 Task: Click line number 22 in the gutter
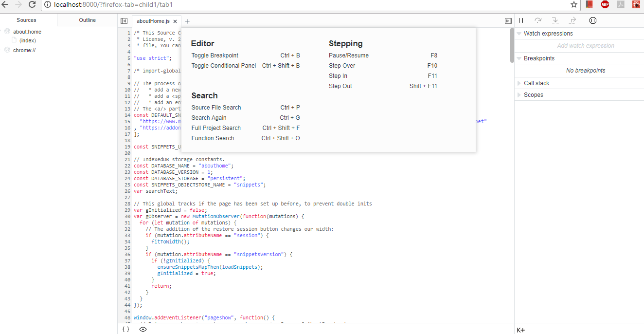(x=127, y=166)
